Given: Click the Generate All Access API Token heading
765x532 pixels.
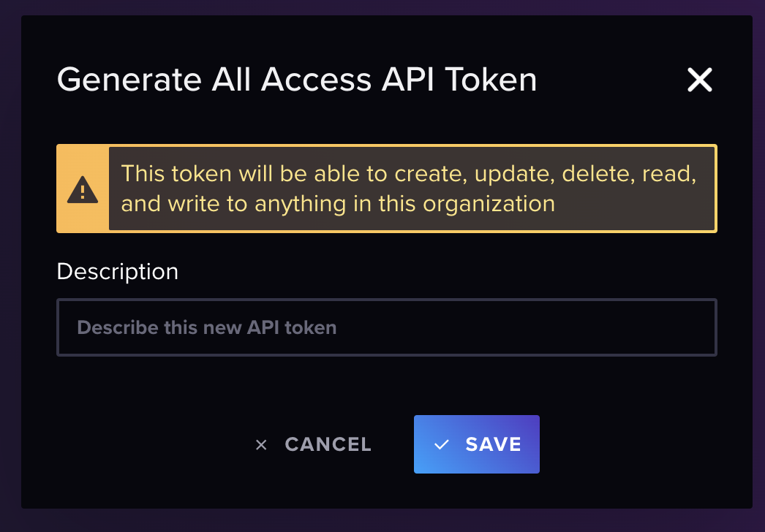Looking at the screenshot, I should click(297, 80).
